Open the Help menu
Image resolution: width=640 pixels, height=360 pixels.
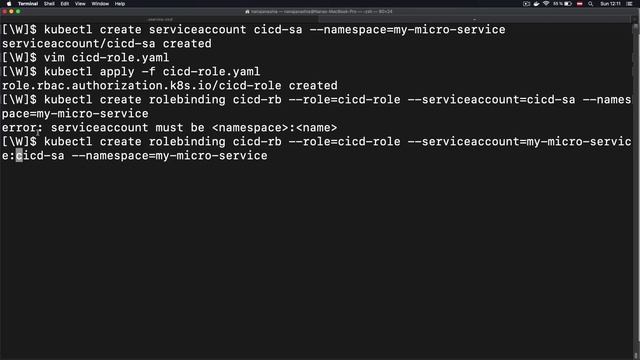pyautogui.click(x=120, y=4)
